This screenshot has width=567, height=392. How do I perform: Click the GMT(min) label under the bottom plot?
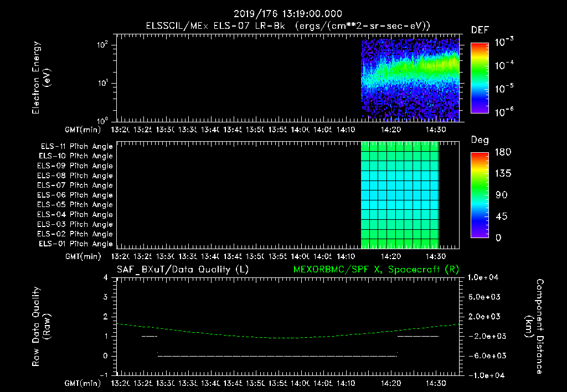pyautogui.click(x=83, y=383)
